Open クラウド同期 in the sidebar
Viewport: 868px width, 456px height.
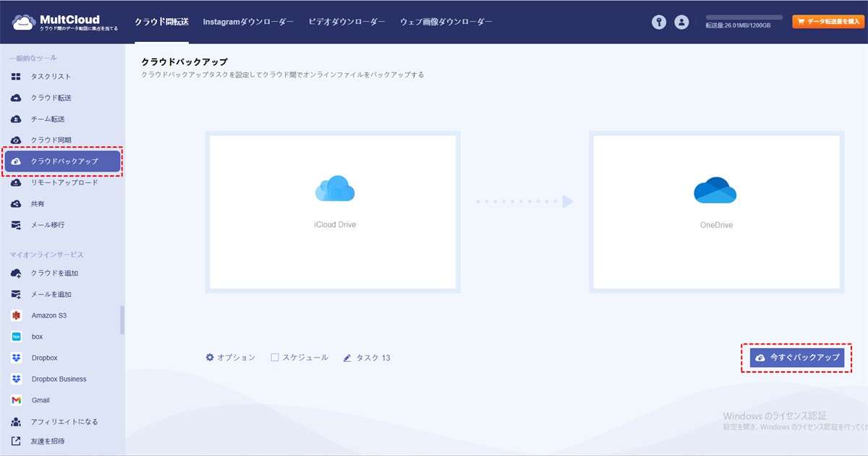51,140
